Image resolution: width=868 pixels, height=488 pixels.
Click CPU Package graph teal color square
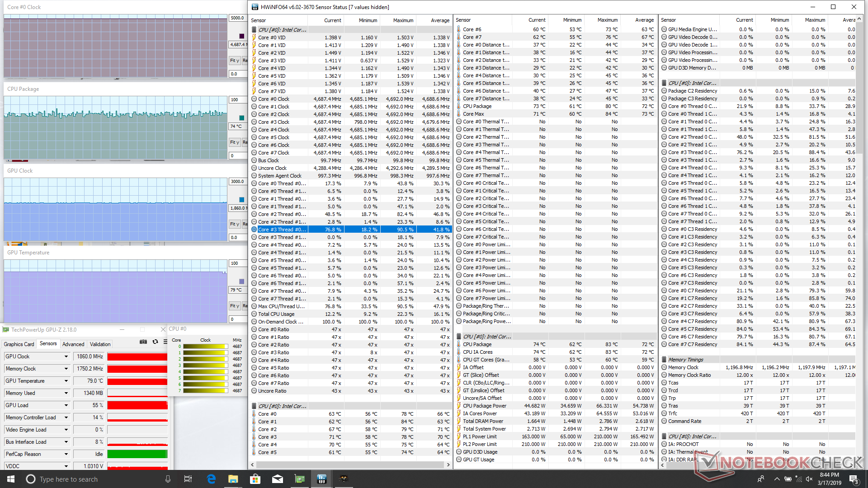click(x=241, y=118)
